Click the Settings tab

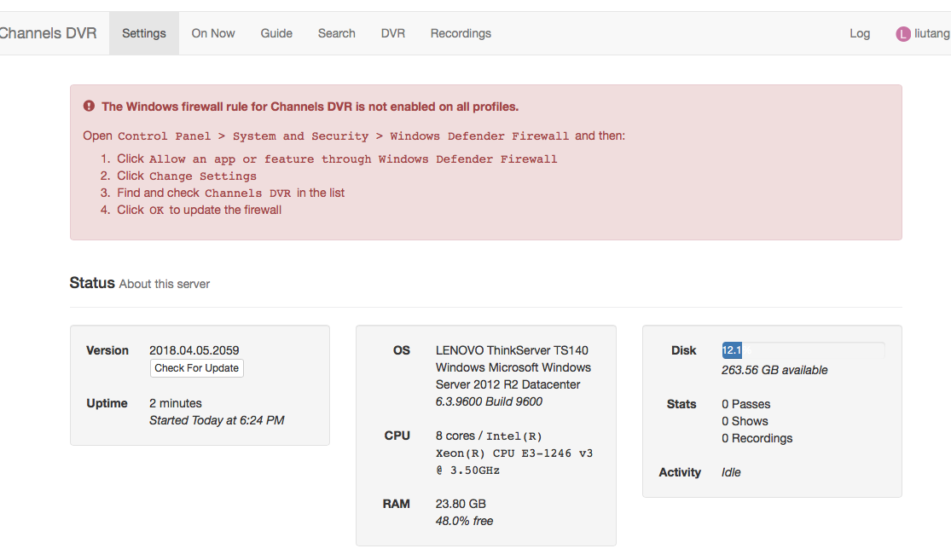[x=143, y=32]
